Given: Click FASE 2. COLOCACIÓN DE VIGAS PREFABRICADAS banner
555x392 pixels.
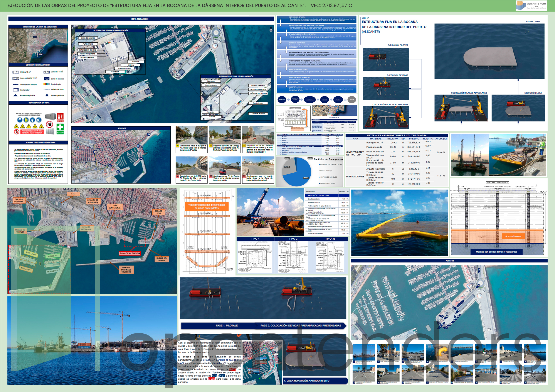Looking at the screenshot, I should tap(301, 326).
